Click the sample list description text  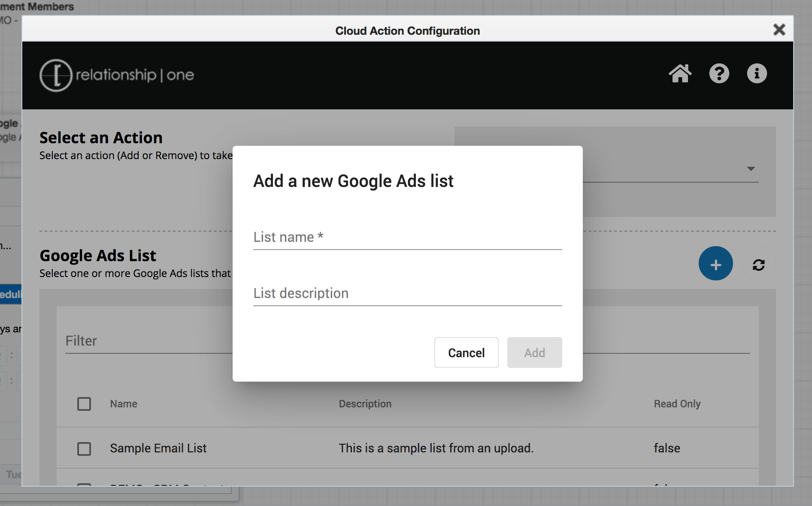pyautogui.click(x=436, y=448)
